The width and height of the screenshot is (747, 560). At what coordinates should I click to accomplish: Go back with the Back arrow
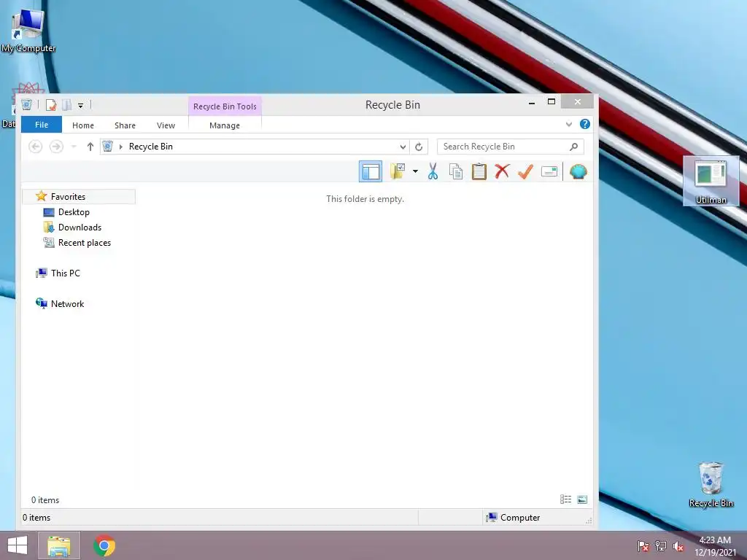pos(35,147)
